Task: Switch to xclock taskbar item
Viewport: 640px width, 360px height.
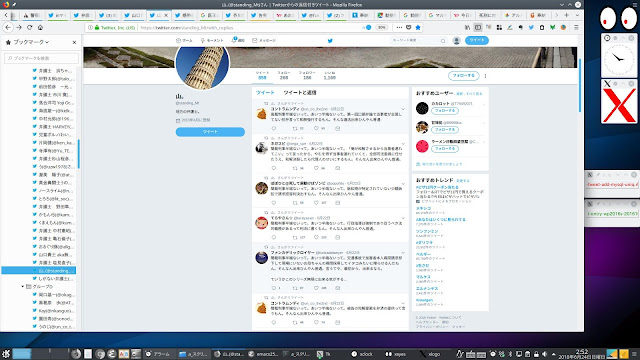Action: pos(362,354)
